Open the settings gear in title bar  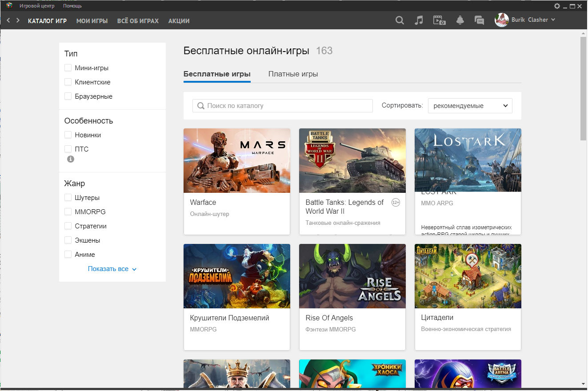[x=557, y=6]
